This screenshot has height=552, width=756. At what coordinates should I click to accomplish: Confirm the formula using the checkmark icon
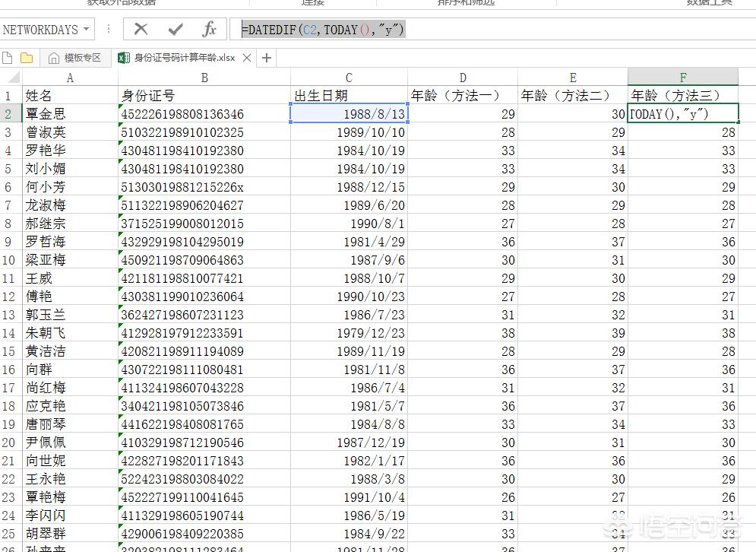(x=174, y=28)
